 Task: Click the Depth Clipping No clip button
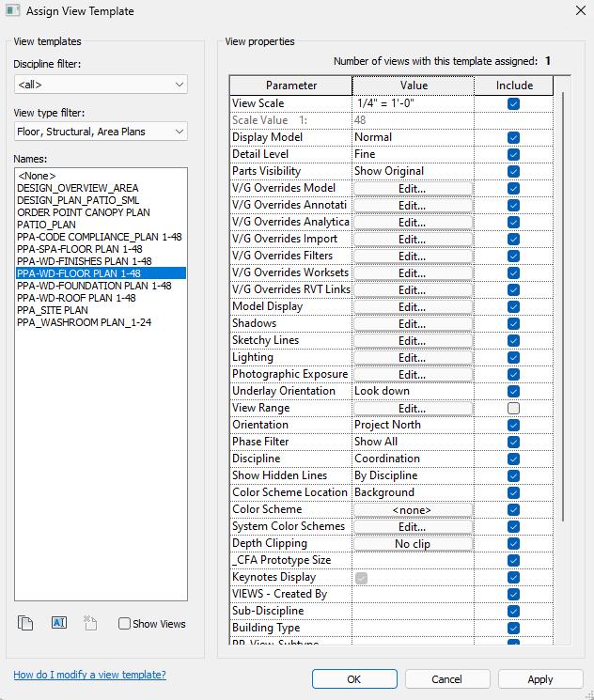413,544
